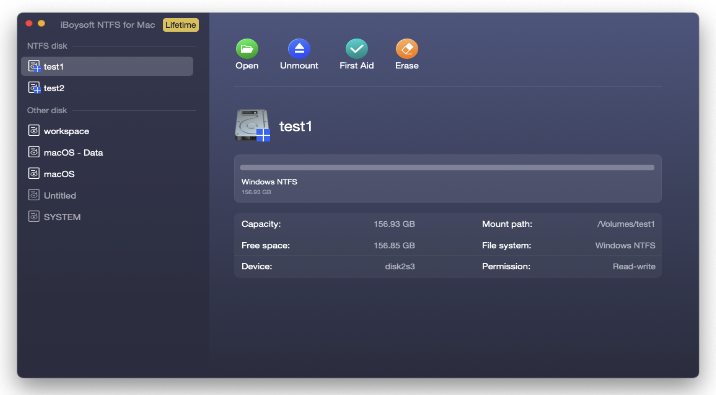Click the Other disk section header
Image resolution: width=716 pixels, height=395 pixels.
[x=47, y=110]
